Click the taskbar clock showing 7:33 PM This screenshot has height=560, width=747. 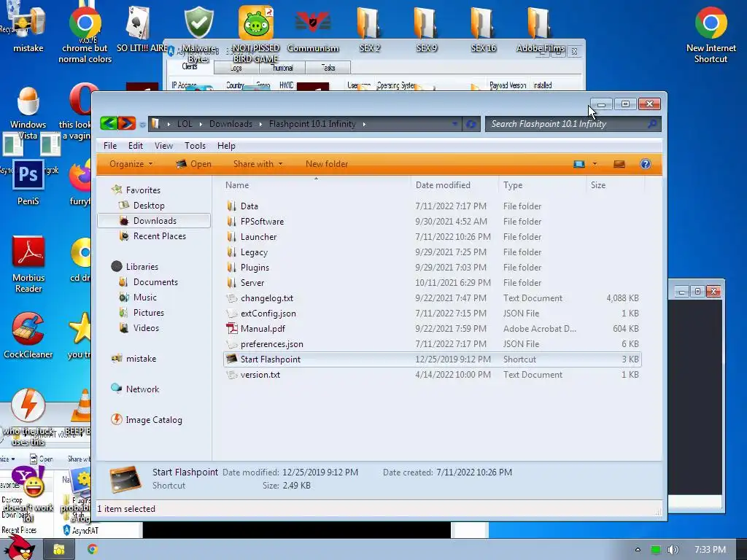[x=710, y=550]
